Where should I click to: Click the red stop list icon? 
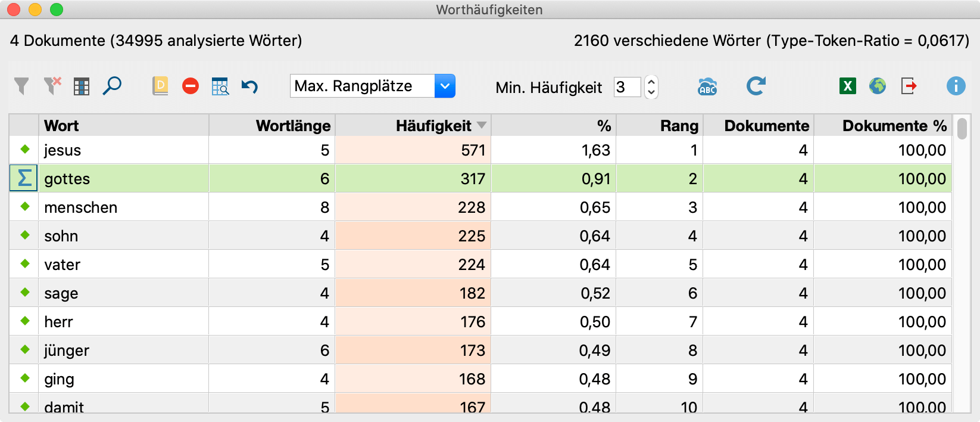click(x=191, y=86)
